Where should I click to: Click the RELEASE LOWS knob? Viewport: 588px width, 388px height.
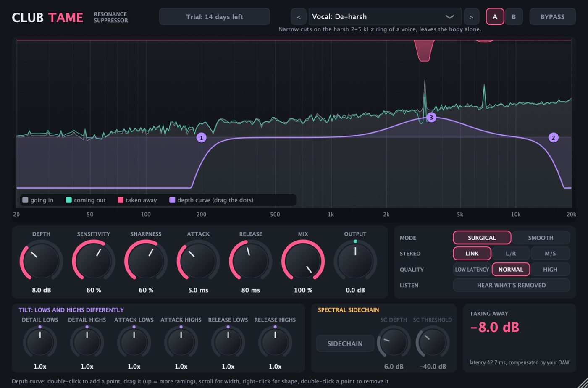pyautogui.click(x=228, y=342)
